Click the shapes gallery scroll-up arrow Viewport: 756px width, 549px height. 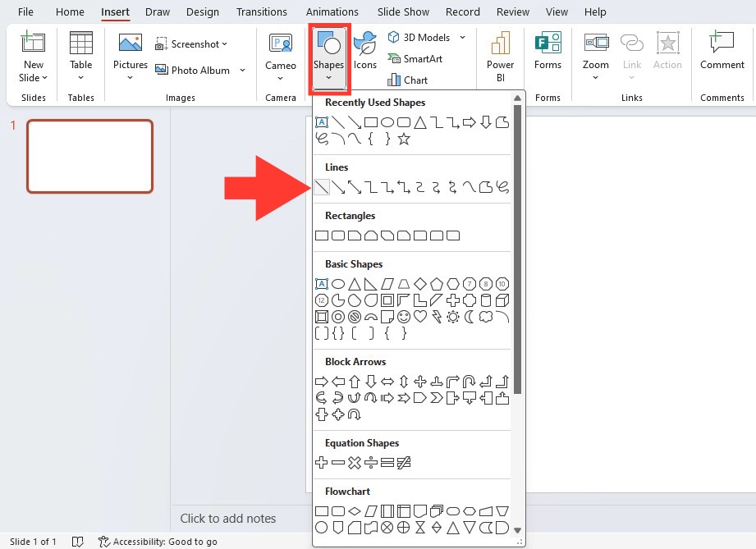(x=517, y=98)
